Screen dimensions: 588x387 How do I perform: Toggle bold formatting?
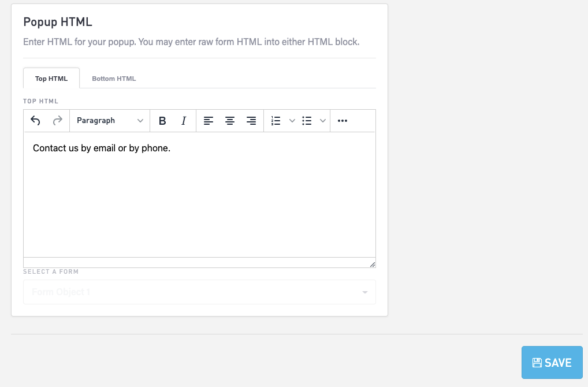[162, 121]
